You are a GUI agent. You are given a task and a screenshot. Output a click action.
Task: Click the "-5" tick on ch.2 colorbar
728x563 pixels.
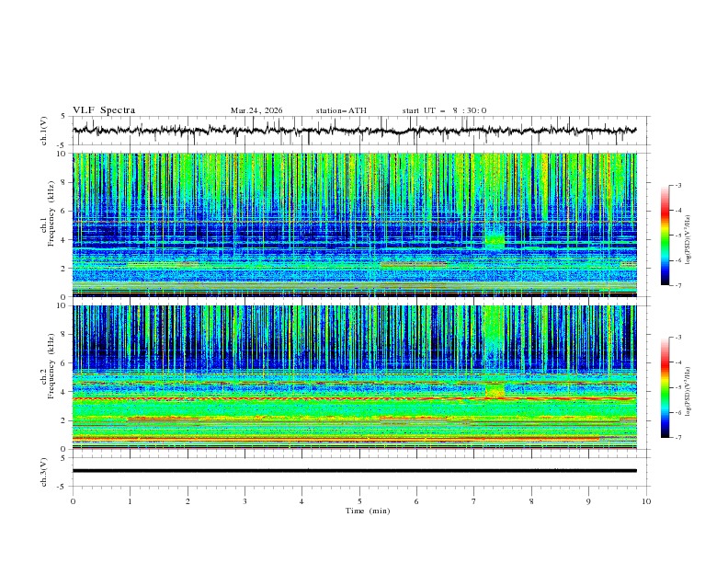pyautogui.click(x=677, y=387)
